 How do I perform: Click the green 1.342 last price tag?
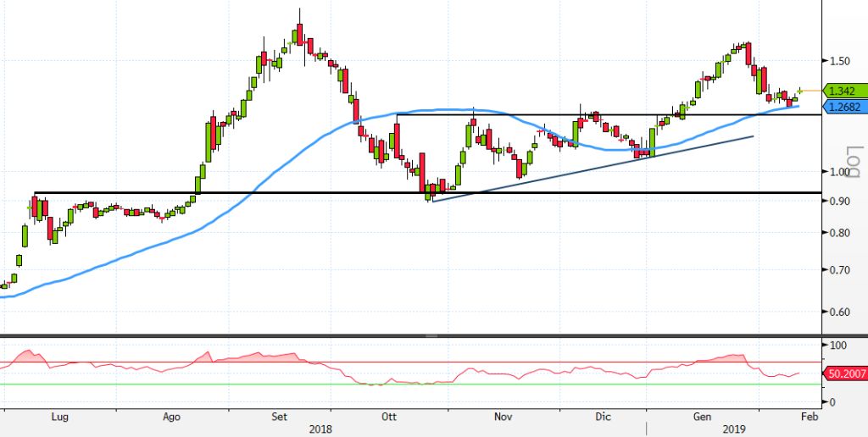tap(845, 91)
